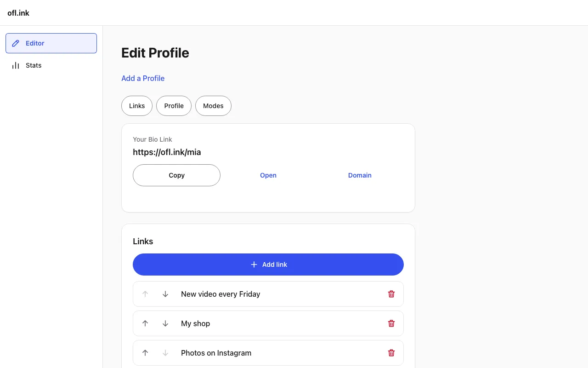Switch to the Profile tab
This screenshot has height=368, width=588.
[174, 106]
